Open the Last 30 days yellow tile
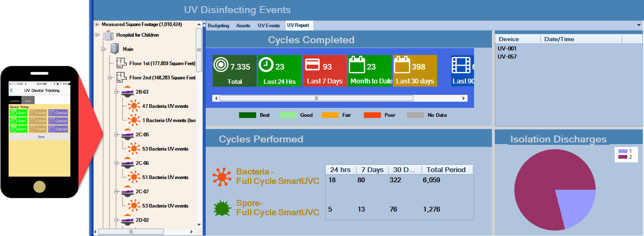The width and height of the screenshot is (644, 236). (415, 71)
